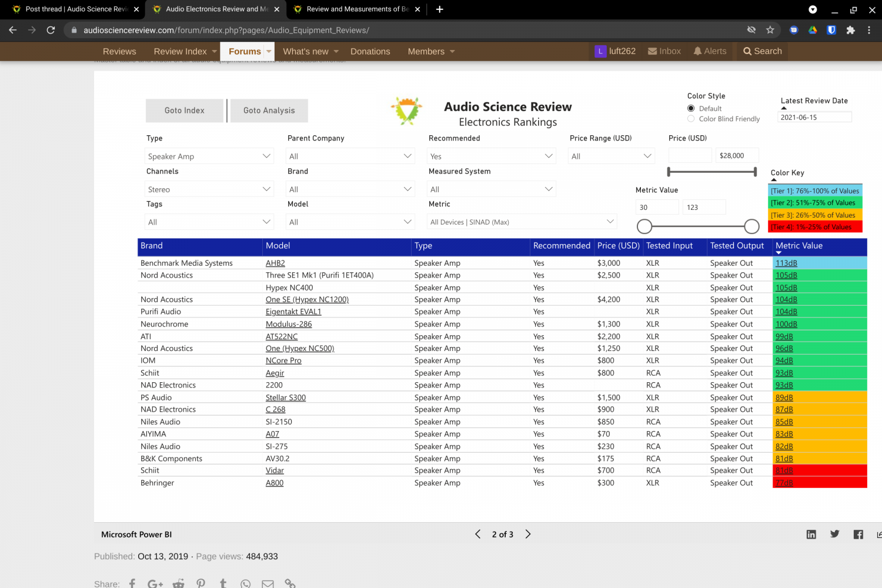Open forum Search
Image resolution: width=882 pixels, height=588 pixels.
coord(763,51)
